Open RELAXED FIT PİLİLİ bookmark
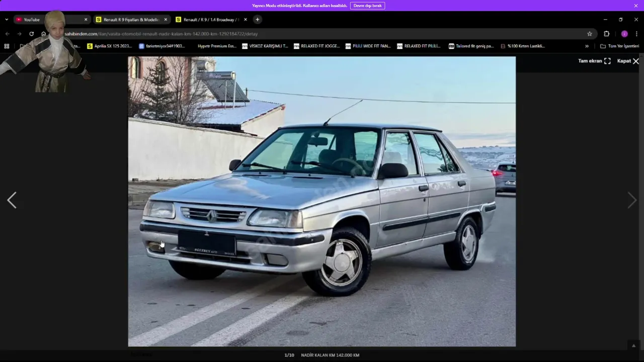 click(x=419, y=46)
